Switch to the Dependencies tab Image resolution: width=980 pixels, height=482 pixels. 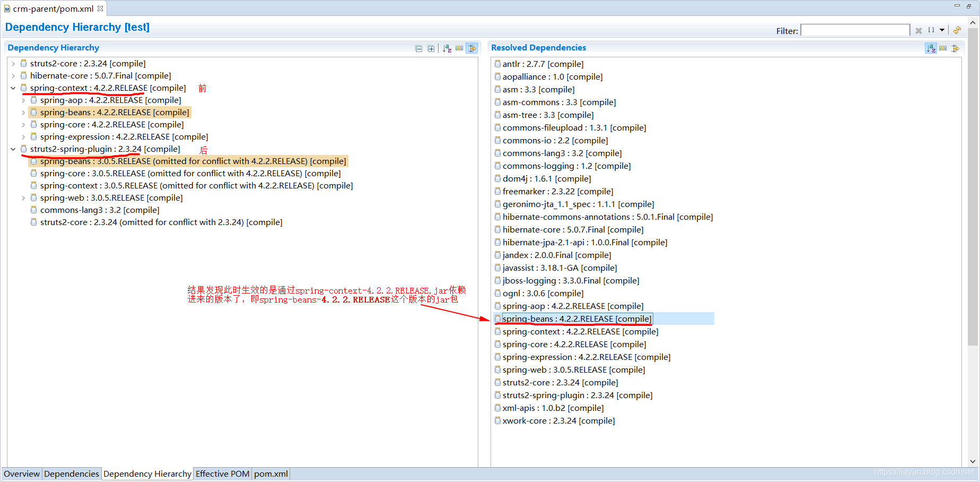72,474
